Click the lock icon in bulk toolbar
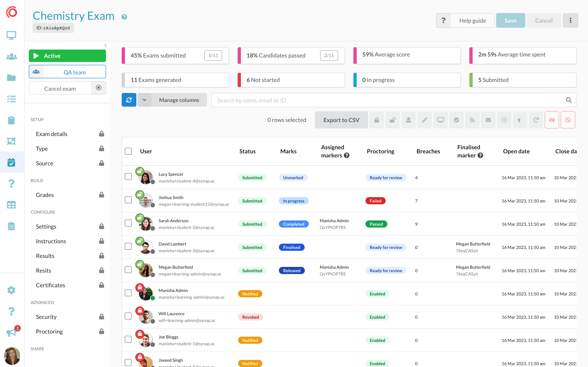The height and width of the screenshot is (367, 588). pos(377,120)
